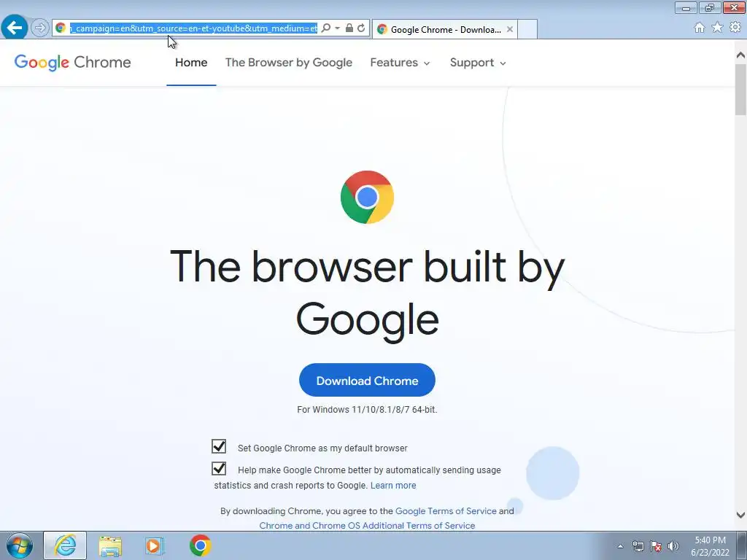The height and width of the screenshot is (560, 747).
Task: Uncheck Set Google Chrome as default browser
Action: 219,447
